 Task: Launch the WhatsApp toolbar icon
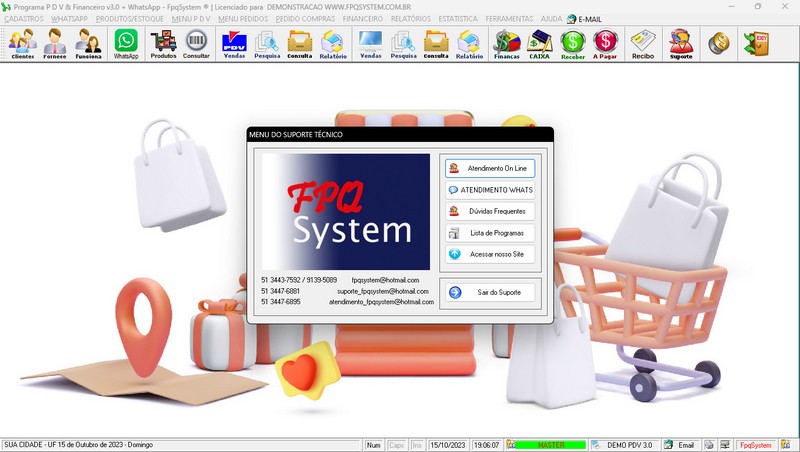[126, 44]
